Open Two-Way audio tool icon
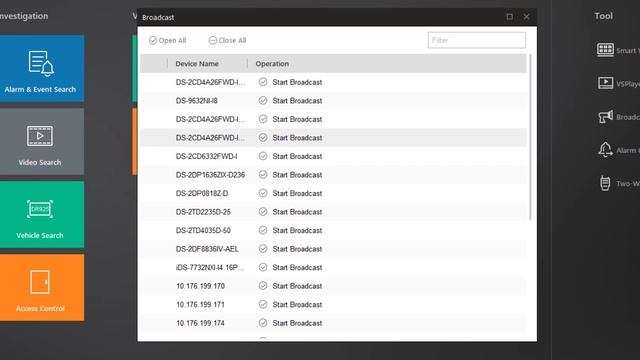 tap(605, 183)
